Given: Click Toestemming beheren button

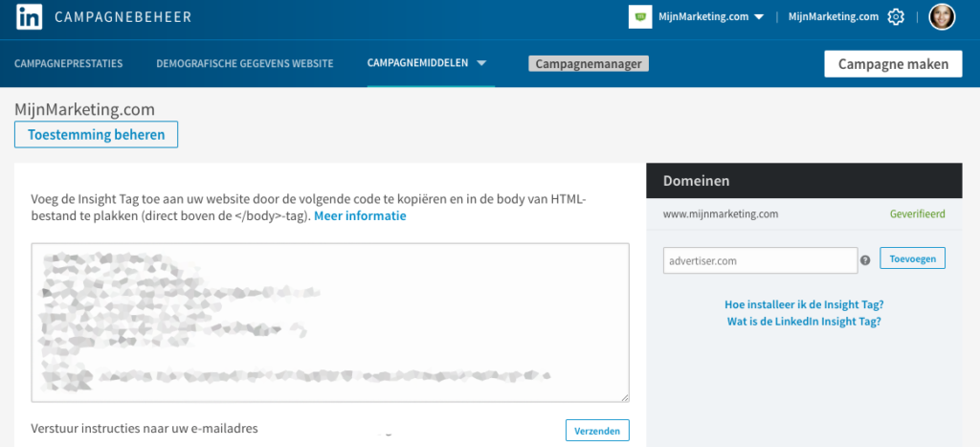Looking at the screenshot, I should click(97, 134).
